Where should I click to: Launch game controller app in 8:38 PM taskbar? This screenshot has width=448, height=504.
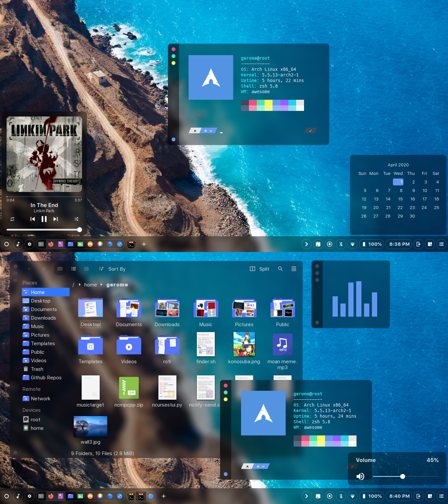(x=90, y=244)
